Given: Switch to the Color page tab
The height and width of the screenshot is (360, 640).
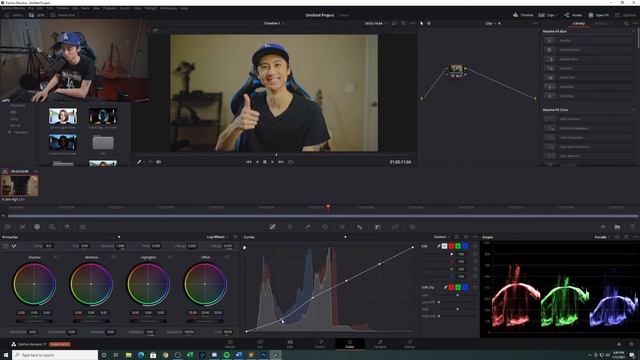Looking at the screenshot, I should pyautogui.click(x=350, y=344).
